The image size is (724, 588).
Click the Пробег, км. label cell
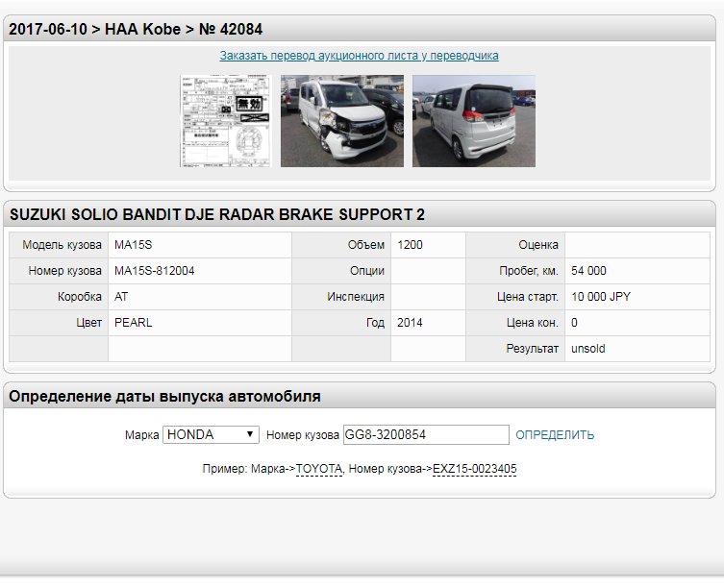[x=515, y=271]
